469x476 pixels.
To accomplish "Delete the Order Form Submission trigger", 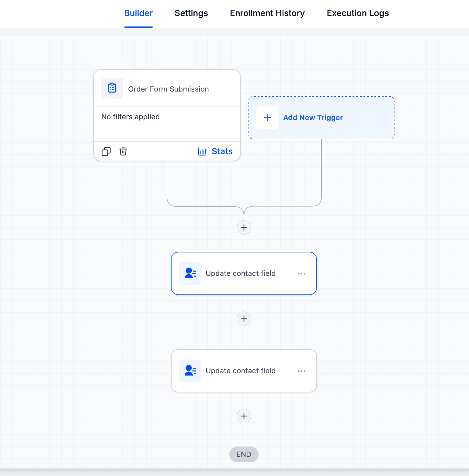I will point(123,151).
